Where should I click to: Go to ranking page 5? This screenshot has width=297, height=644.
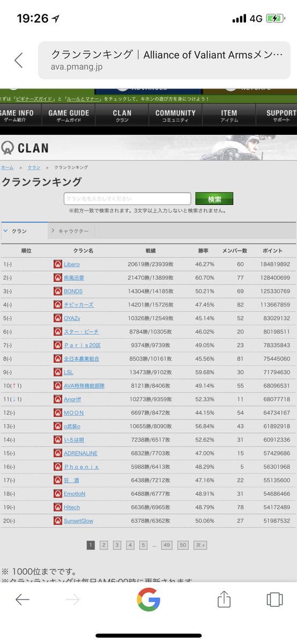(x=143, y=545)
